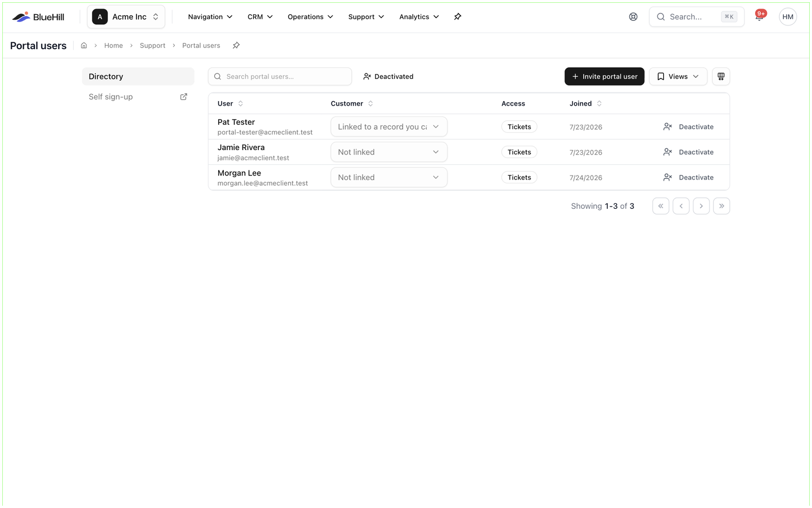
Task: Open the Acme Inc organization switcher
Action: click(x=126, y=17)
